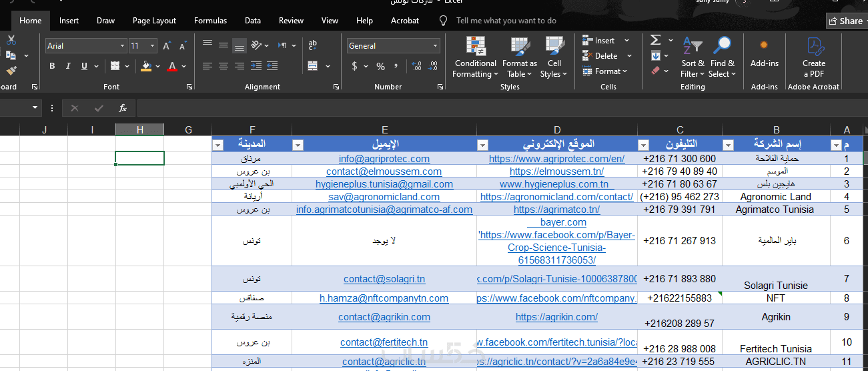Screen dimensions: 868x371
Task: Click the Accounting dollar format icon
Action: tap(355, 66)
